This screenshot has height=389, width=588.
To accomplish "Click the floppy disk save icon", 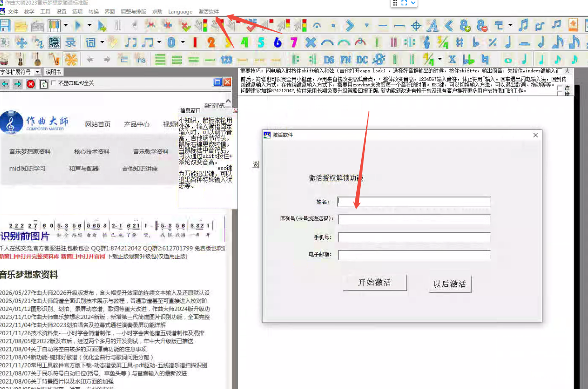I will [x=5, y=25].
